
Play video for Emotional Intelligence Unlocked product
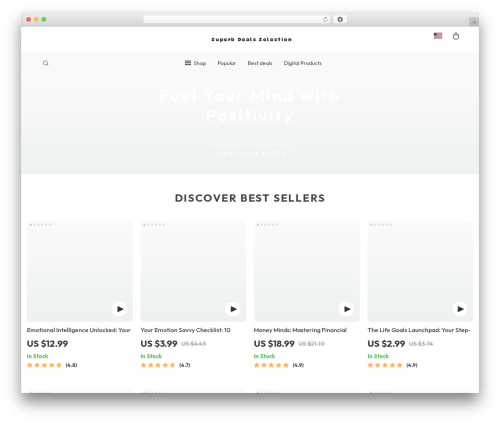coord(119,309)
